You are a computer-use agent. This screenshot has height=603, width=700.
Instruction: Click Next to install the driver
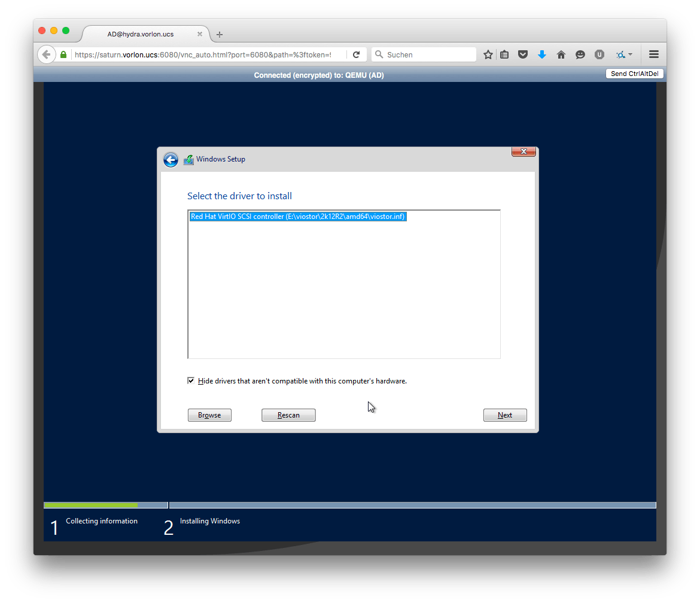[505, 415]
